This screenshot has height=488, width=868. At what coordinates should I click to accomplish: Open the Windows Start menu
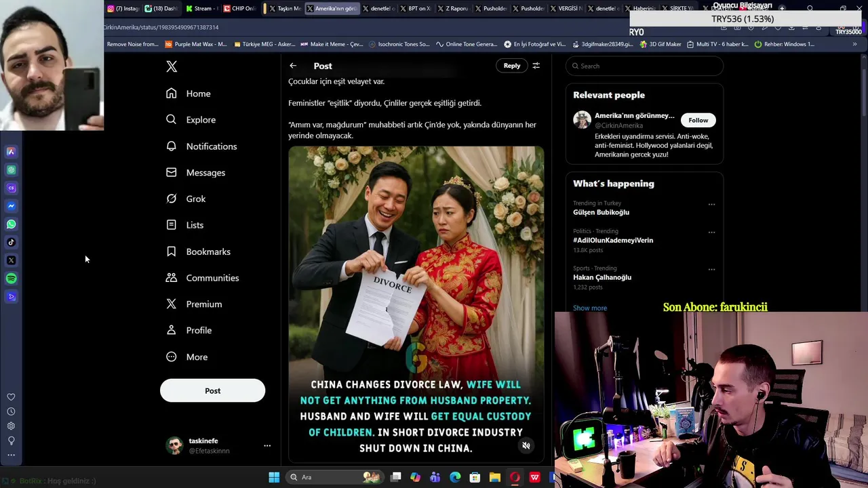274,477
